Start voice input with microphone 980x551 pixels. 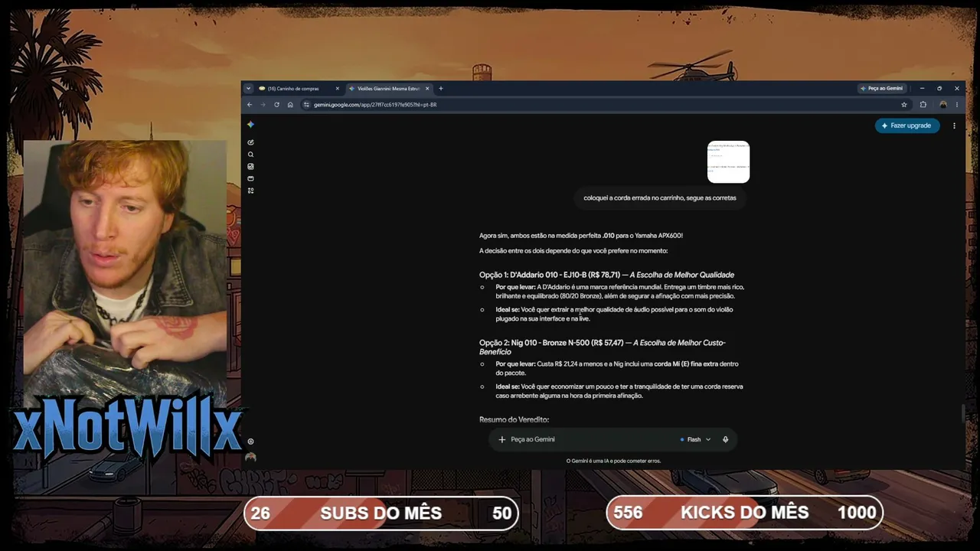point(725,439)
